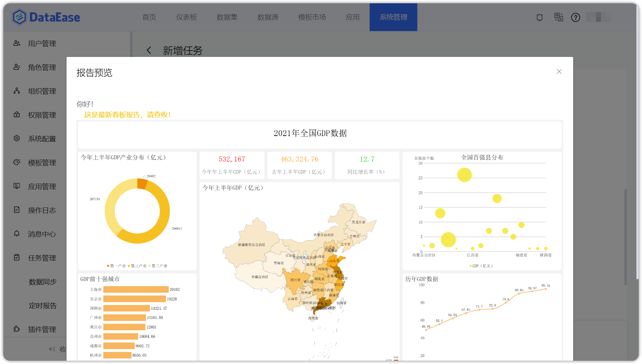Viewport: 642px width, 364px height.
Task: Open 应用管理 in the sidebar
Action: point(42,186)
